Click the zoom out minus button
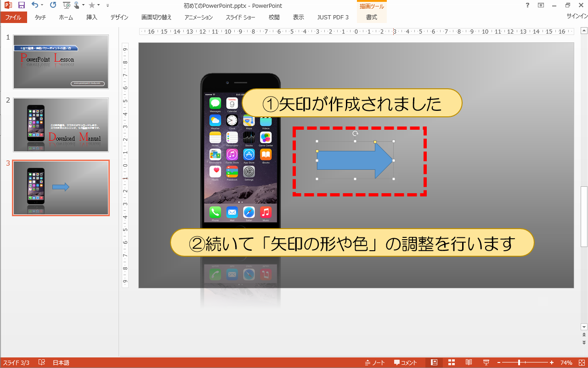 click(498, 363)
